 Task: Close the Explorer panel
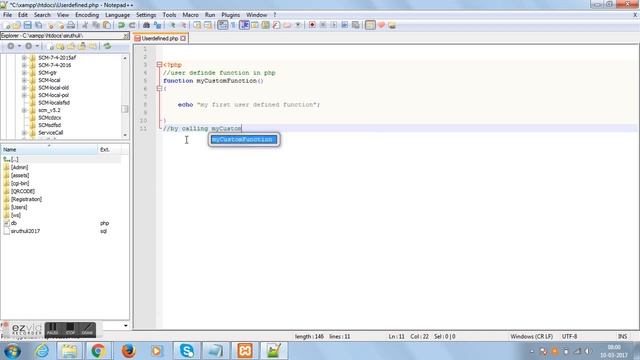(x=126, y=36)
